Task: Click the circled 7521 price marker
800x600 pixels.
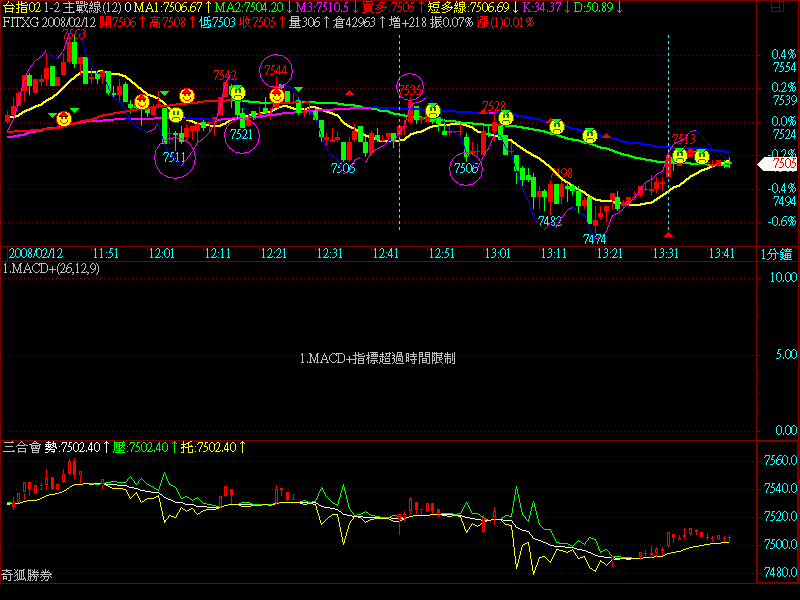Action: tap(242, 135)
